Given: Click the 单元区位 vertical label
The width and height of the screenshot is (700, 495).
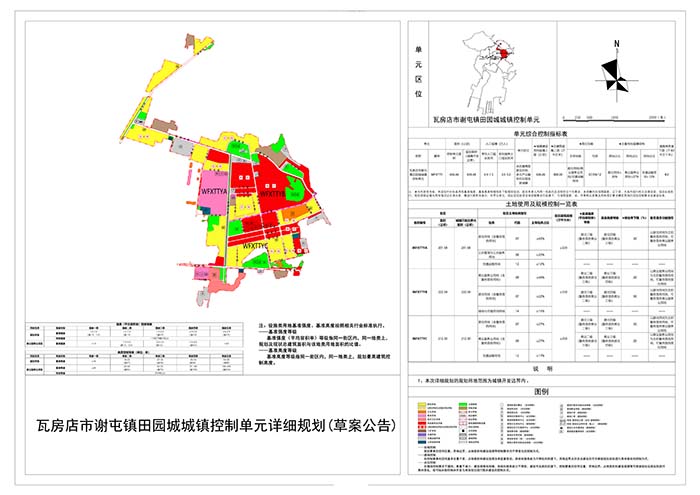Looking at the screenshot, I should tap(418, 69).
